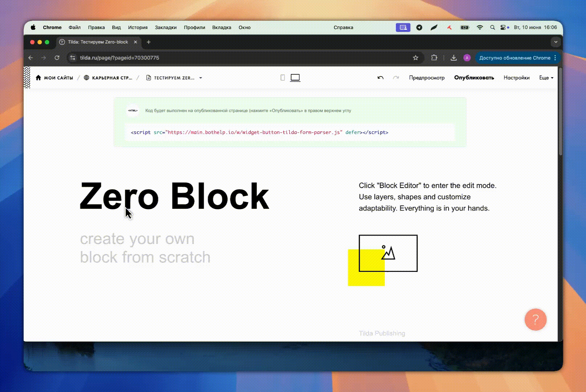Open the Правка menu
This screenshot has height=392, width=586.
click(x=96, y=27)
